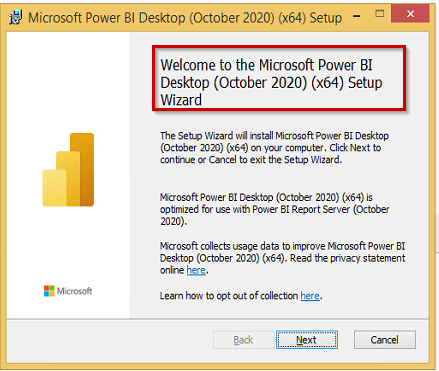Click the window title 'Microsoft Power BI Desktop (October 2020) (x64) Setup'
This screenshot has height=371, width=439.
[185, 18]
